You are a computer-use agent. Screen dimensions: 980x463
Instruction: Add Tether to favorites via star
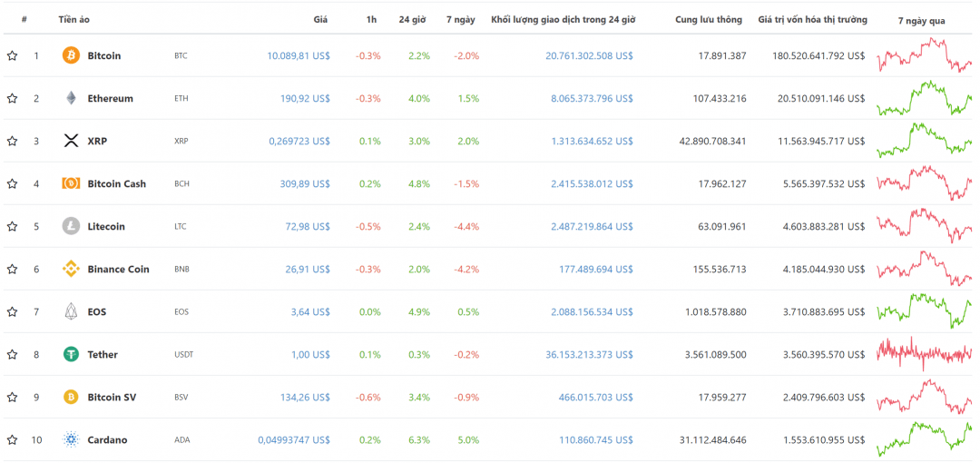tap(12, 354)
